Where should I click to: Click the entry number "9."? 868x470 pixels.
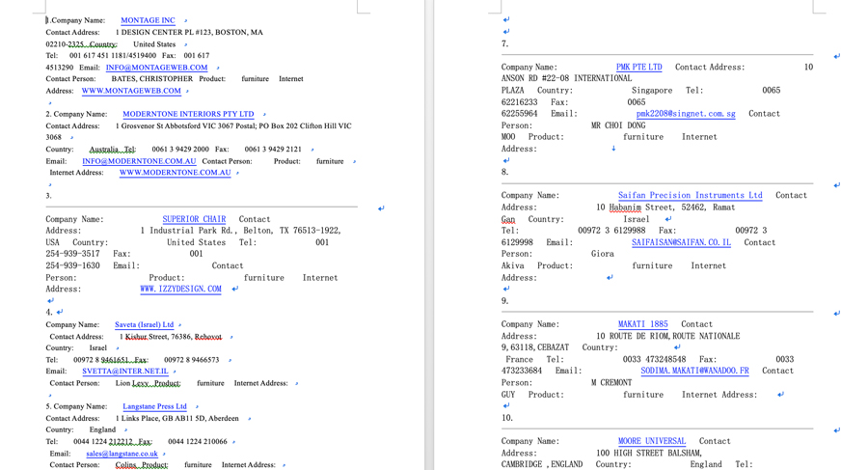point(504,301)
